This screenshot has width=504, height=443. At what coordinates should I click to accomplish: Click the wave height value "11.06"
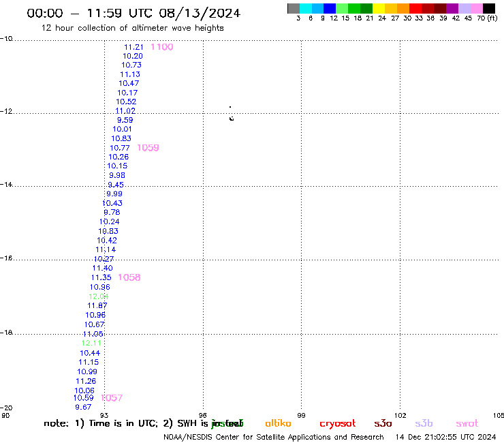(93, 334)
